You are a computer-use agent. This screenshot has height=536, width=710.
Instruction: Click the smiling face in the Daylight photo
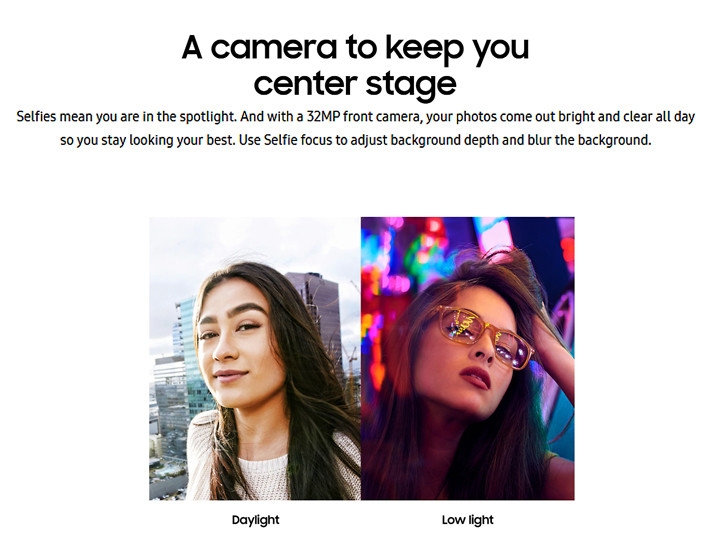pyautogui.click(x=235, y=344)
